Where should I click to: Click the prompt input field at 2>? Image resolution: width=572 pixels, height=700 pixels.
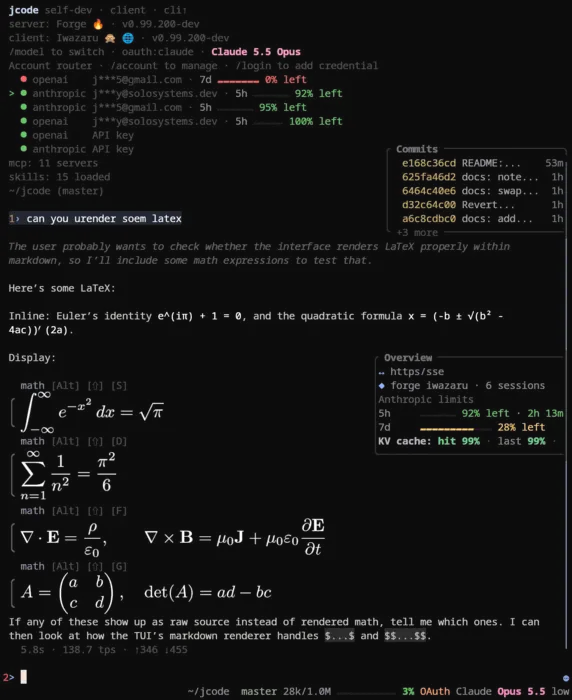(286, 677)
